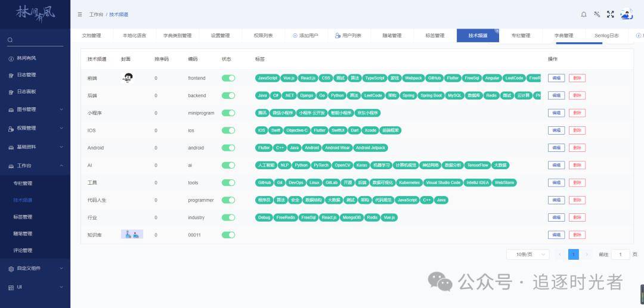Click the MongoDB tag
Screen dimensions: 644x308
click(352, 217)
